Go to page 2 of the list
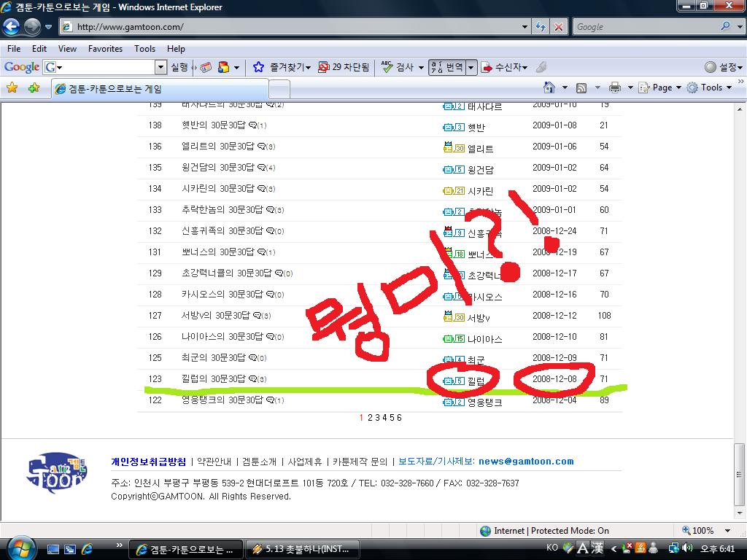Image resolution: width=747 pixels, height=560 pixels. pyautogui.click(x=369, y=418)
